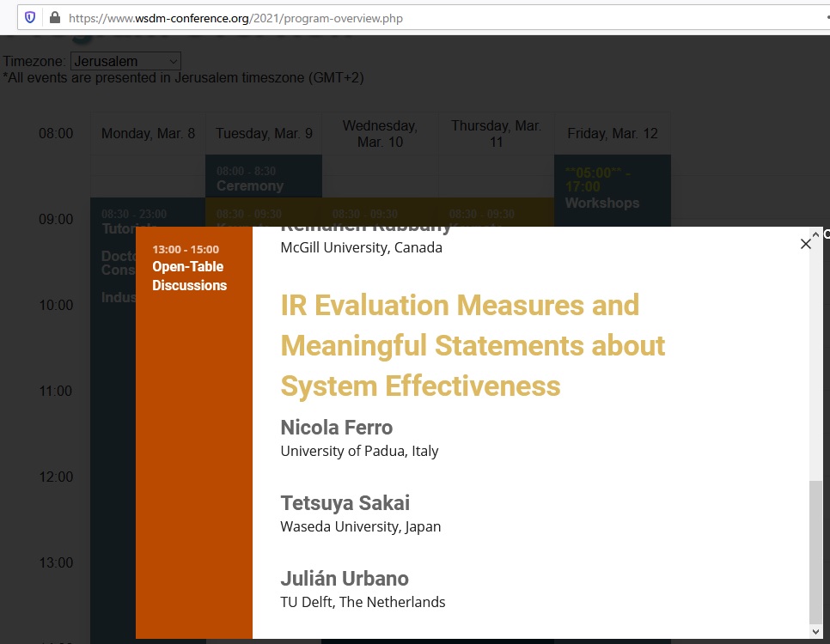Open the Friday Workshops event block
This screenshot has height=644, width=830.
click(x=613, y=191)
